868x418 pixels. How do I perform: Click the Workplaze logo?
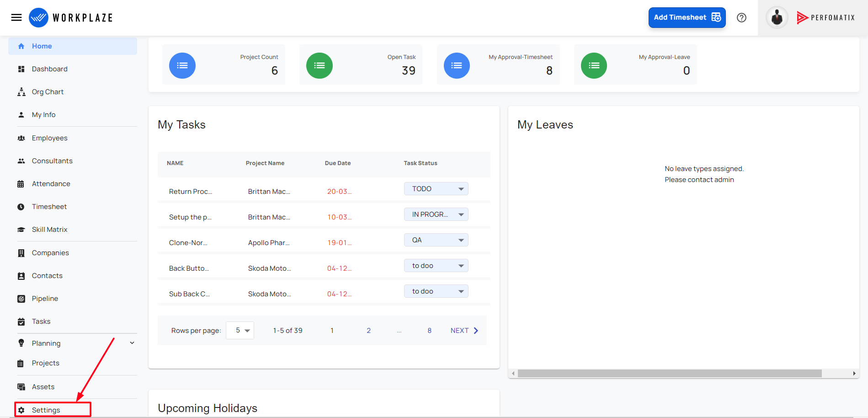(71, 17)
